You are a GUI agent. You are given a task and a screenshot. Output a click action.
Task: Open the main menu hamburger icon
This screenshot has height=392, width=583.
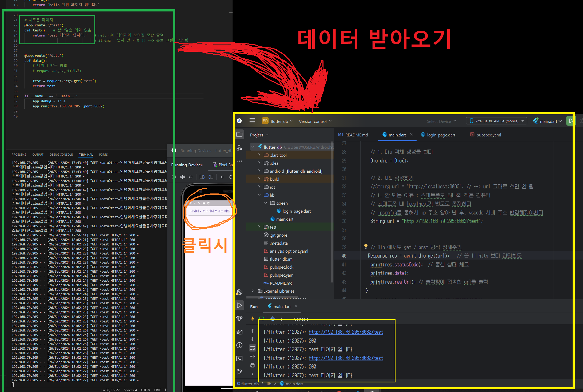252,121
